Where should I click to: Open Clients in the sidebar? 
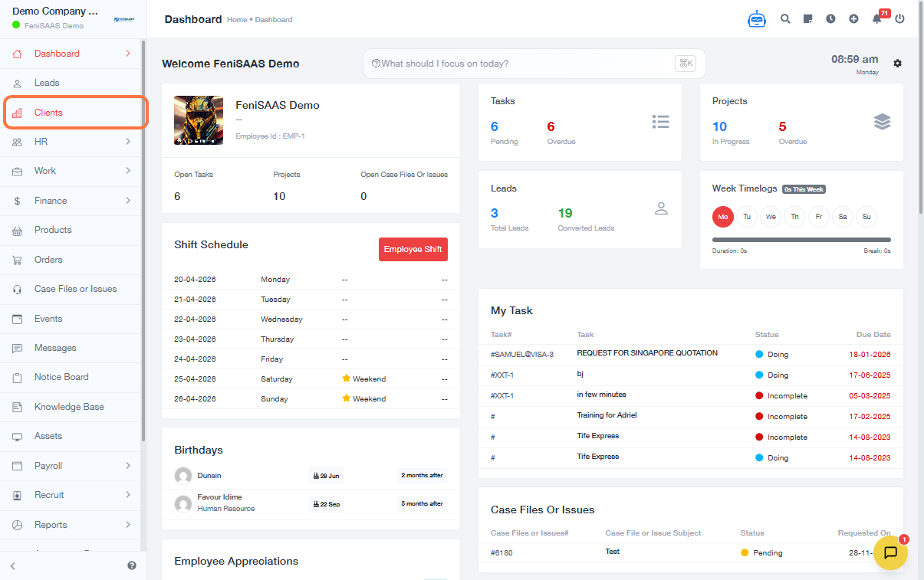pos(49,113)
